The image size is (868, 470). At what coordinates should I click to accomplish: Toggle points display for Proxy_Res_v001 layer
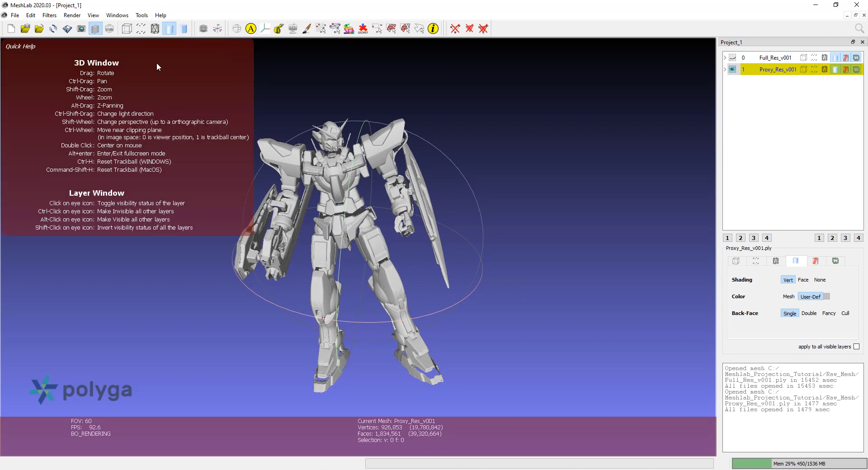[x=814, y=70]
